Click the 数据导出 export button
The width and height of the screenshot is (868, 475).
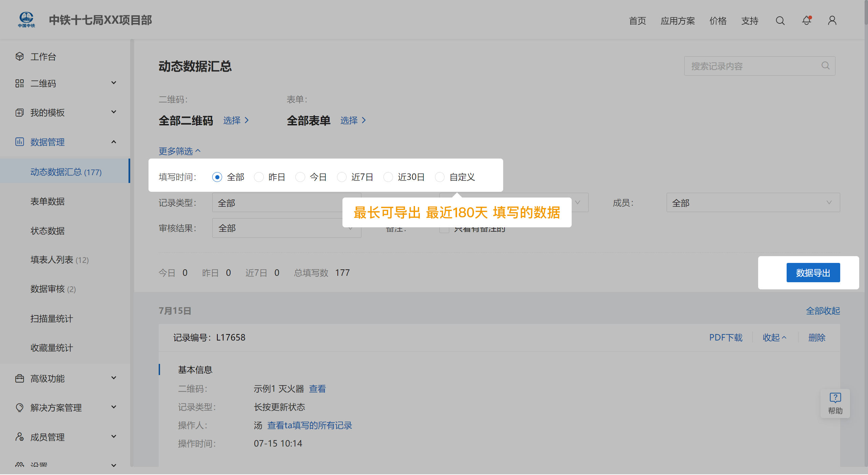click(x=813, y=273)
